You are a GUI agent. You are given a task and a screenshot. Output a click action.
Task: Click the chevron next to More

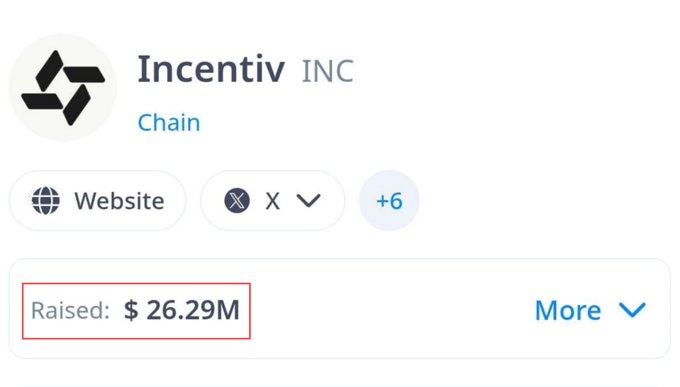632,310
